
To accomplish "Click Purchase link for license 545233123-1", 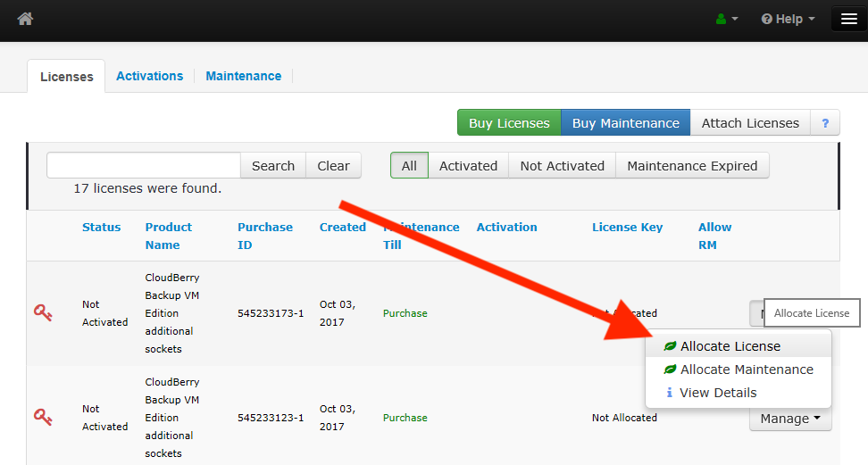I will pyautogui.click(x=405, y=418).
